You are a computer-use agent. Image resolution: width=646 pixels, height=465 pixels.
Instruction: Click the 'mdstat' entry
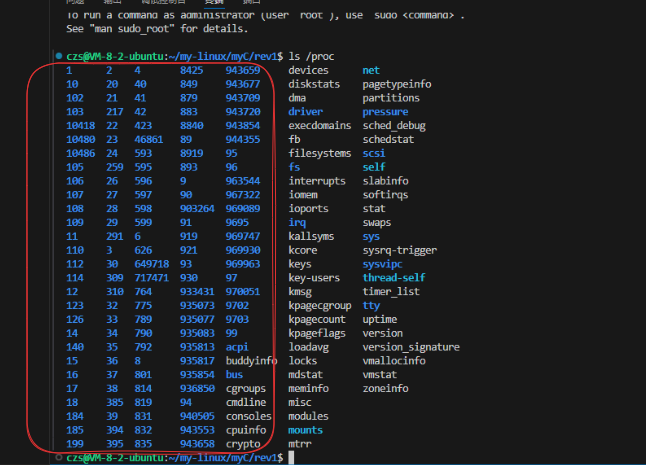(x=305, y=375)
